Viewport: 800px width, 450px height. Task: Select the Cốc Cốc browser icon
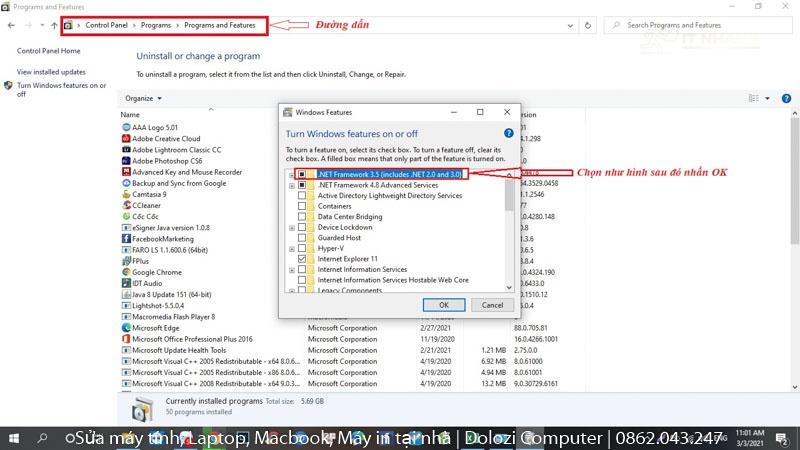126,216
